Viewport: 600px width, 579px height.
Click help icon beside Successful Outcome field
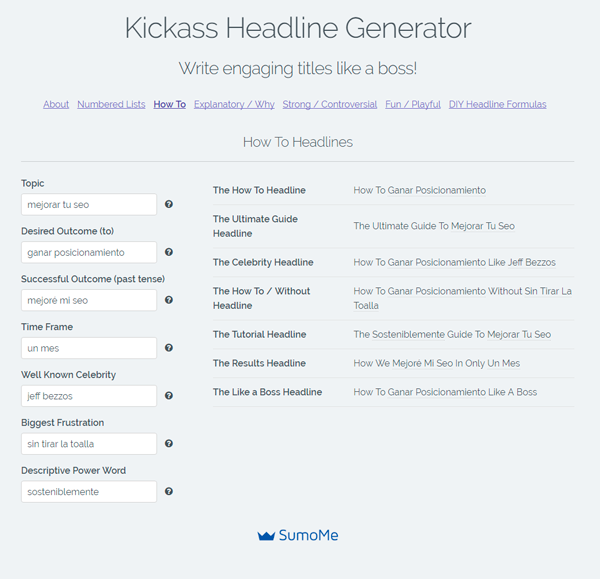[x=169, y=300]
